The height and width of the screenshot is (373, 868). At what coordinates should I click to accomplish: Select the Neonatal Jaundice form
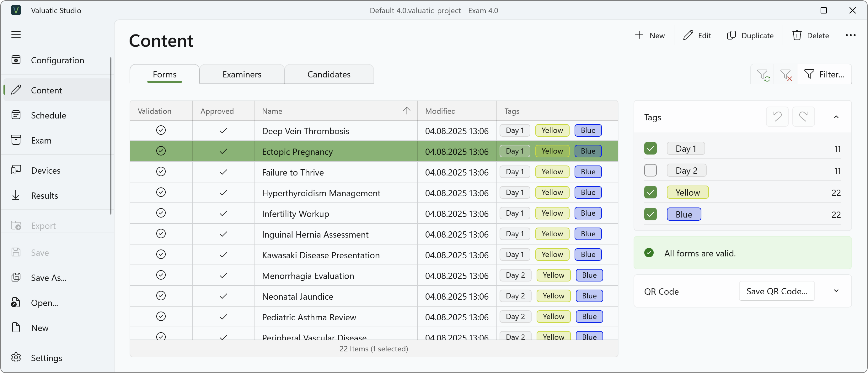[374, 296]
